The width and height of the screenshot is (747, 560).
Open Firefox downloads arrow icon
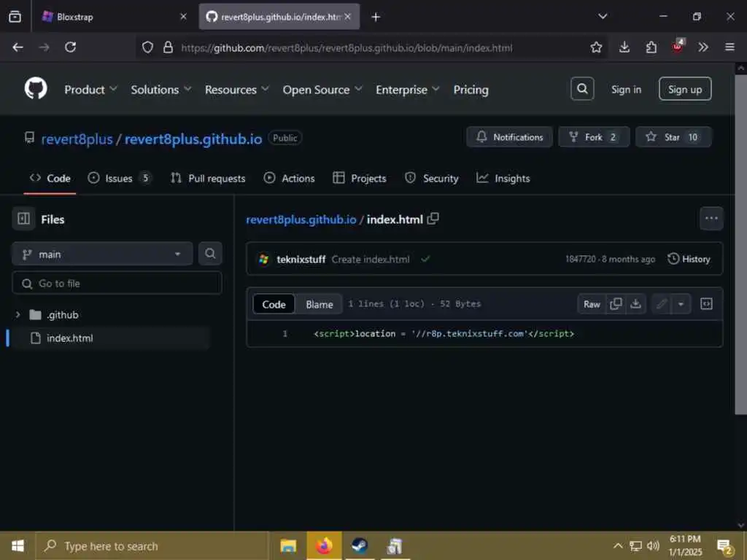click(x=624, y=47)
